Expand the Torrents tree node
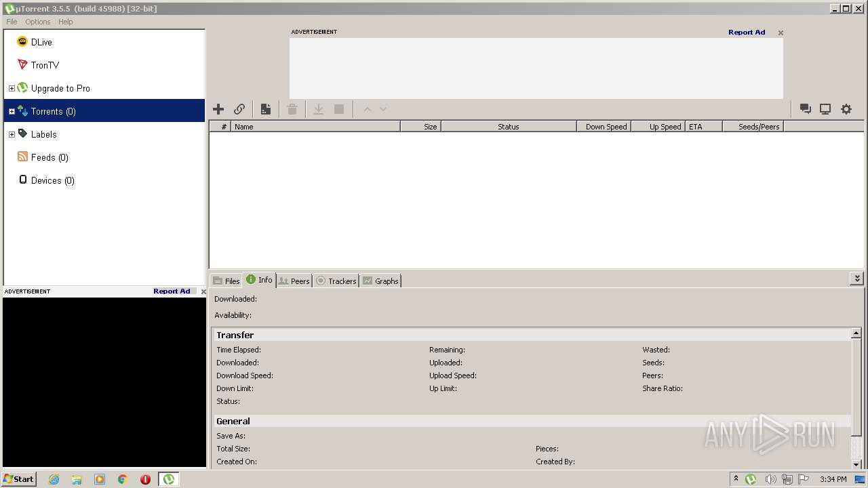This screenshot has width=868, height=488. pyautogui.click(x=12, y=111)
